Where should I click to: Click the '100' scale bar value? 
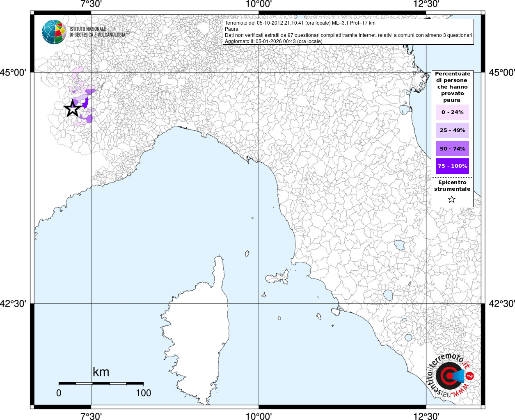[x=144, y=393]
